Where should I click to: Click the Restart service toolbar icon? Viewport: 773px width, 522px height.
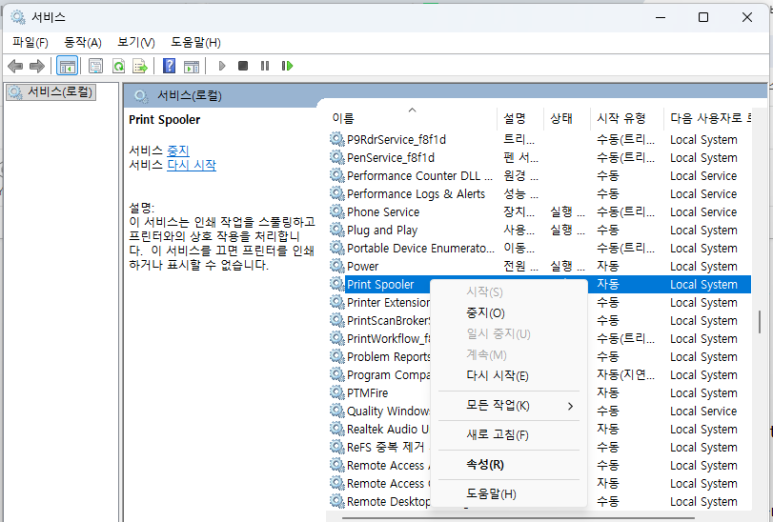(x=287, y=66)
